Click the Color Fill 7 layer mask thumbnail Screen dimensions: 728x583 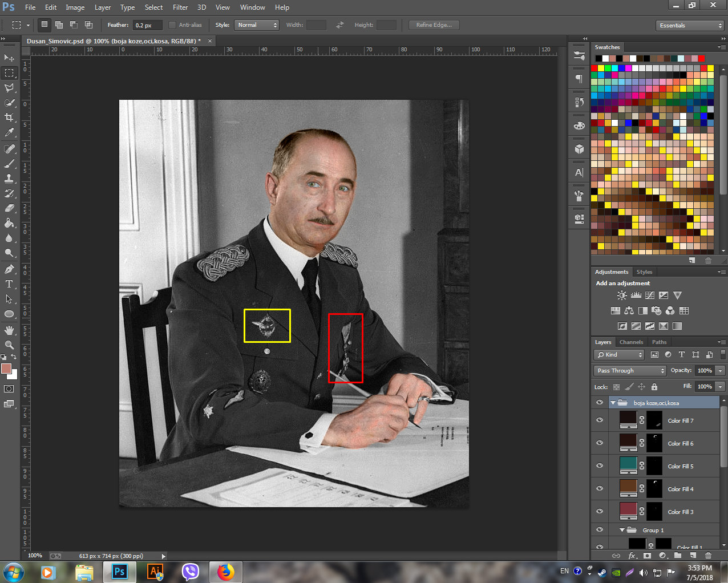click(654, 420)
